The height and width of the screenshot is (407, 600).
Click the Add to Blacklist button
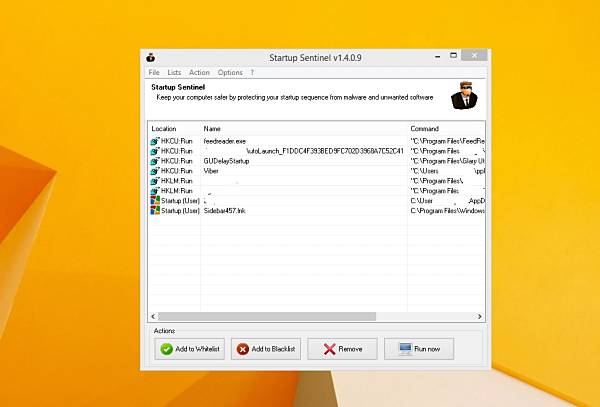(266, 349)
